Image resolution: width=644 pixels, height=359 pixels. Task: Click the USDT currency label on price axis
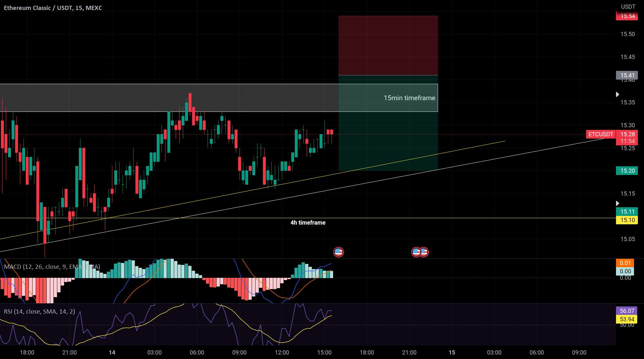point(628,7)
